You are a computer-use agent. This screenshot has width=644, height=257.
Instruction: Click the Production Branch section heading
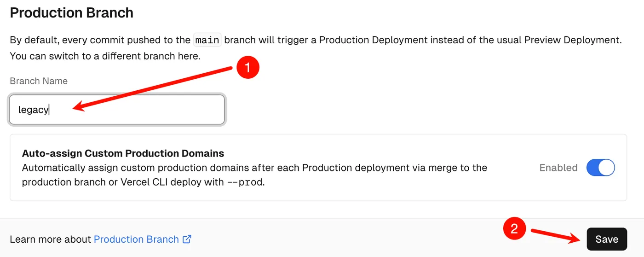pyautogui.click(x=72, y=12)
